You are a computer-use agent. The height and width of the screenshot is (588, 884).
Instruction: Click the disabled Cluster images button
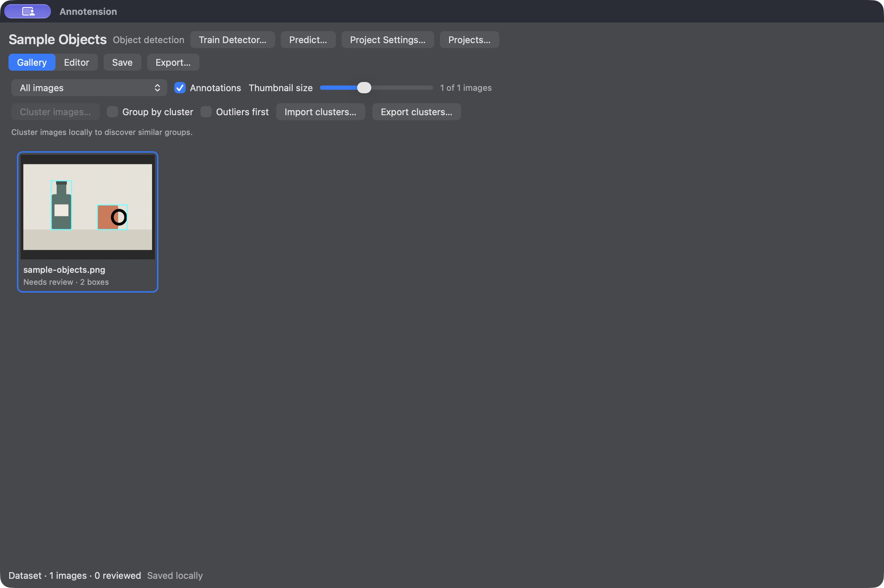(55, 112)
